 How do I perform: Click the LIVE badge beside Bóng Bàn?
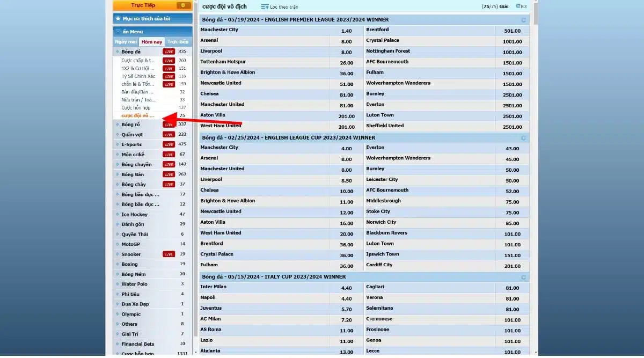tap(169, 174)
